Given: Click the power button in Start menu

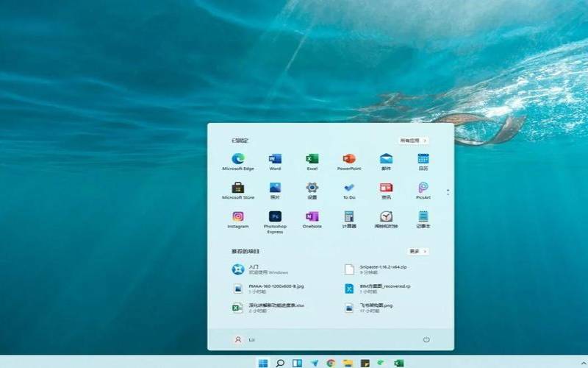Looking at the screenshot, I should (x=426, y=339).
